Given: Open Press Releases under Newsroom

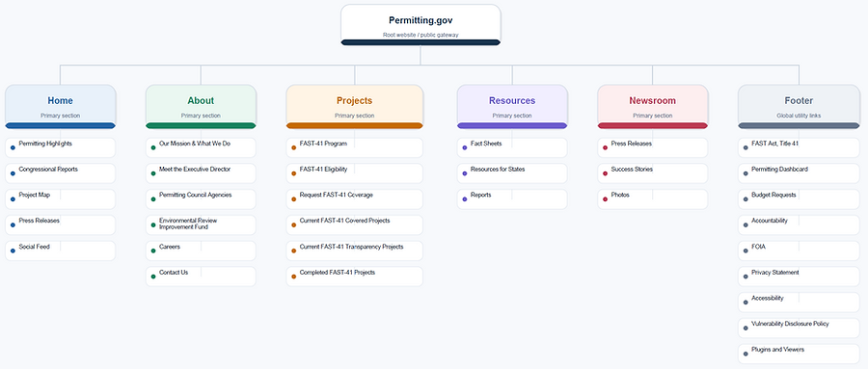Looking at the screenshot, I should tap(653, 147).
